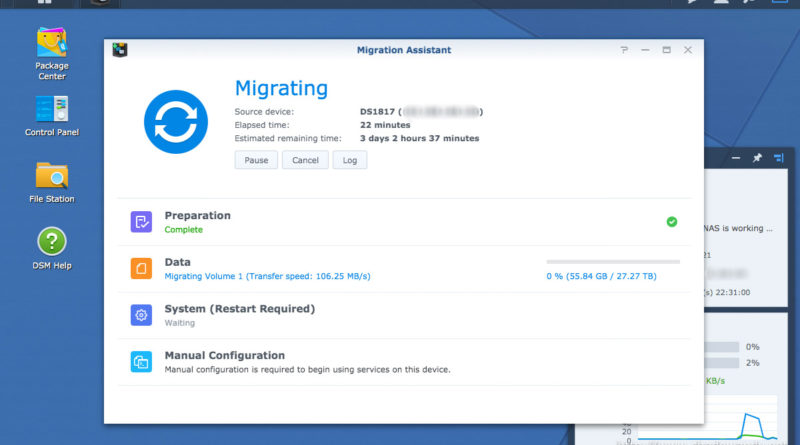This screenshot has height=445, width=800.
Task: Open Package Center desktop icon
Action: pos(51,46)
